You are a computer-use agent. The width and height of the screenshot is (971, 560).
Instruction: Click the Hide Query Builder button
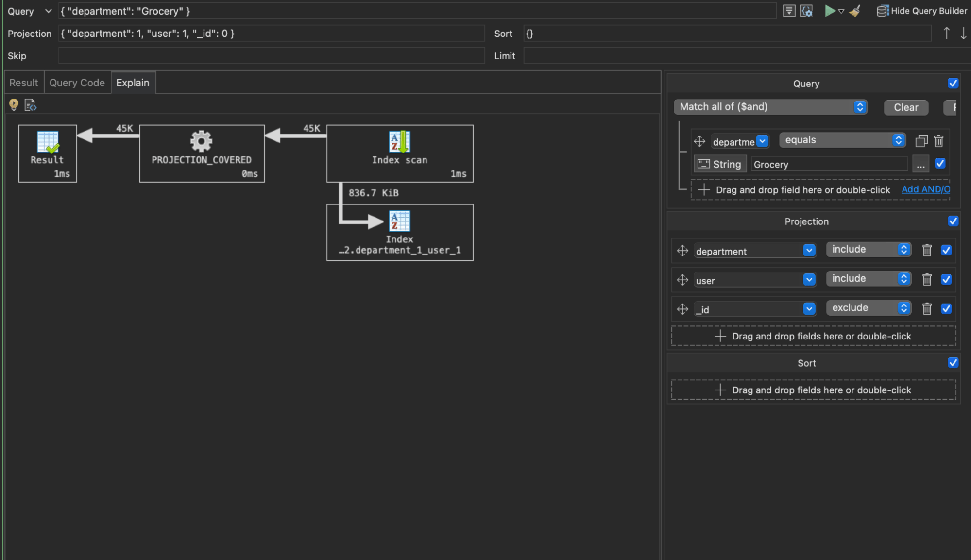(921, 11)
